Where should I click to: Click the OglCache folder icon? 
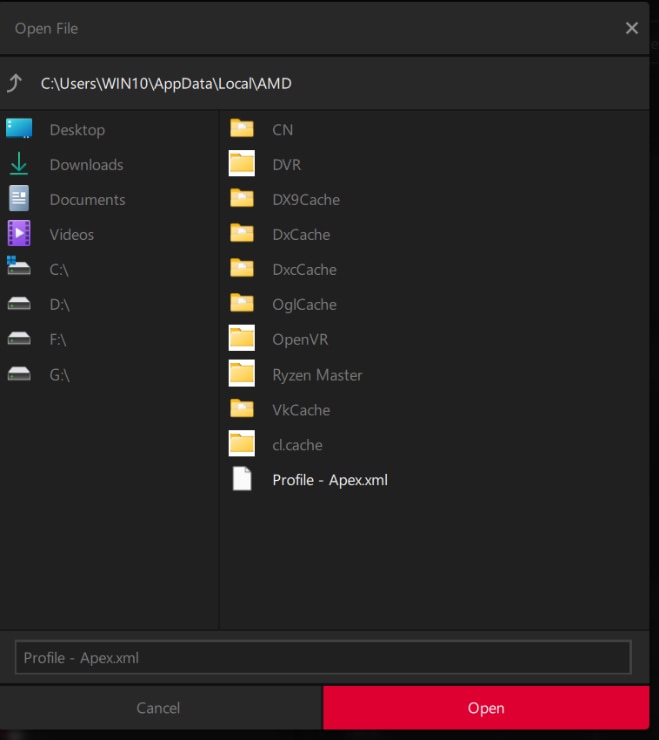coord(242,303)
